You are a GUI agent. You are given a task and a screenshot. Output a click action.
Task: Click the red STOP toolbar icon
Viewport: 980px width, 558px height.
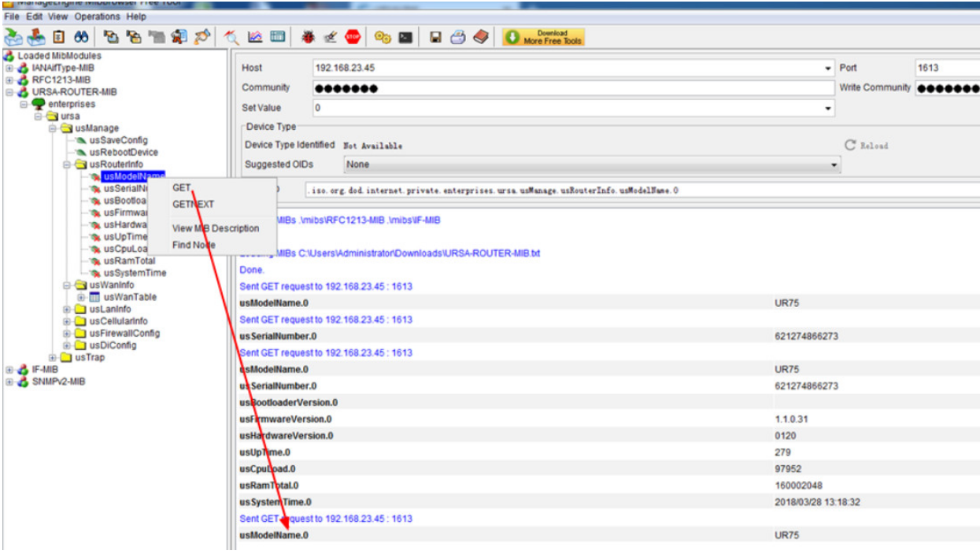coord(353,37)
